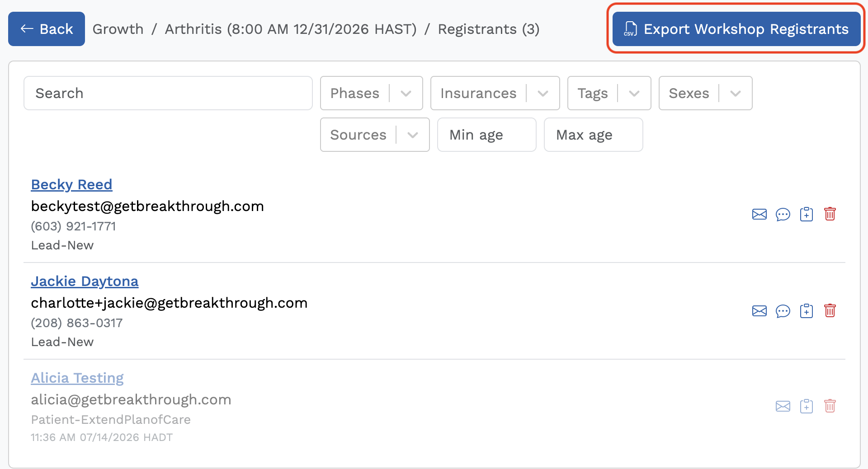Screen dimensions: 868x469
Task: Open the Sexes filter dropdown
Action: coord(706,93)
